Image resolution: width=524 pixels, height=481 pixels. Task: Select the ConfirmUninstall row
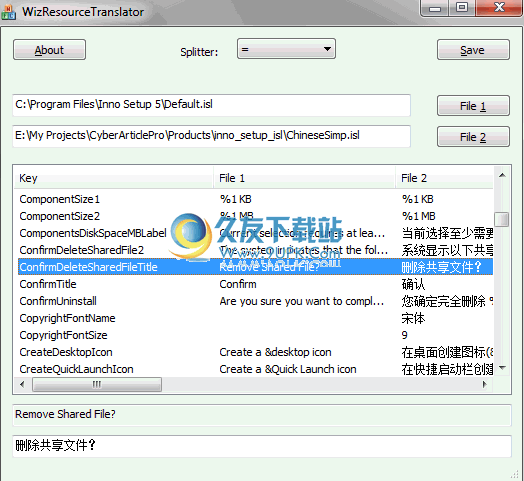[255, 301]
